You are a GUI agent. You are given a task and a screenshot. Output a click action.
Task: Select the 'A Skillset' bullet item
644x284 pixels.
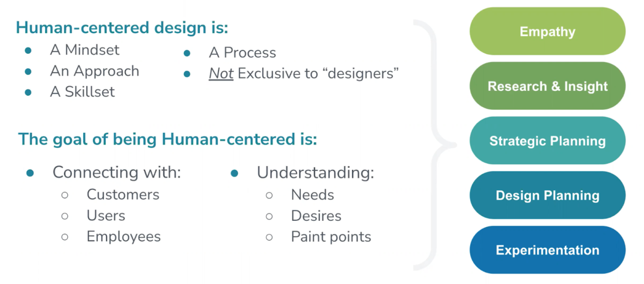coord(82,92)
